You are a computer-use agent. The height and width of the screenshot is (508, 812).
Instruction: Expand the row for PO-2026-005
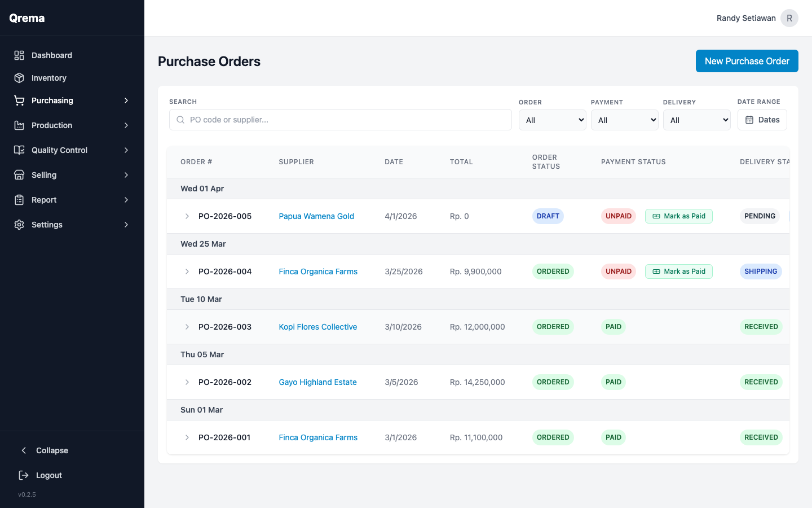pyautogui.click(x=187, y=216)
